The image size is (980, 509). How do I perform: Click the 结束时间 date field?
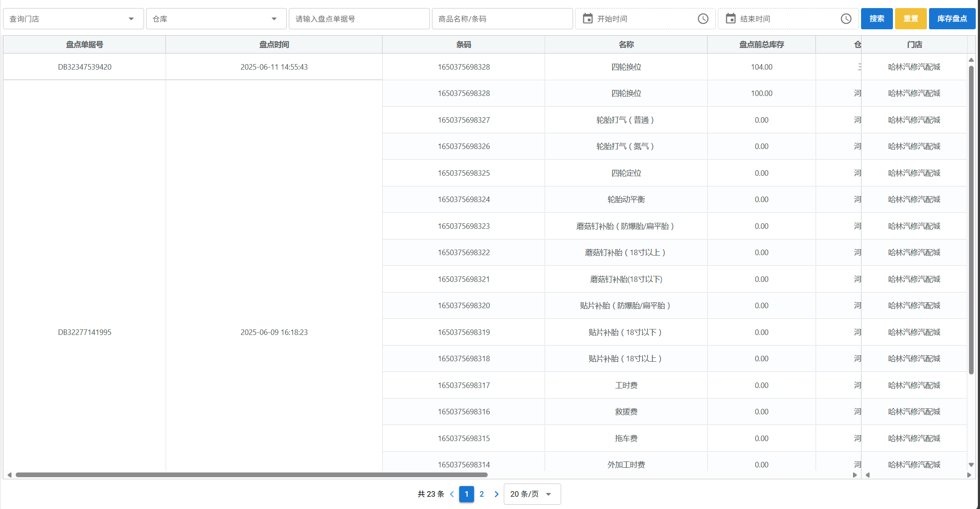pyautogui.click(x=788, y=19)
